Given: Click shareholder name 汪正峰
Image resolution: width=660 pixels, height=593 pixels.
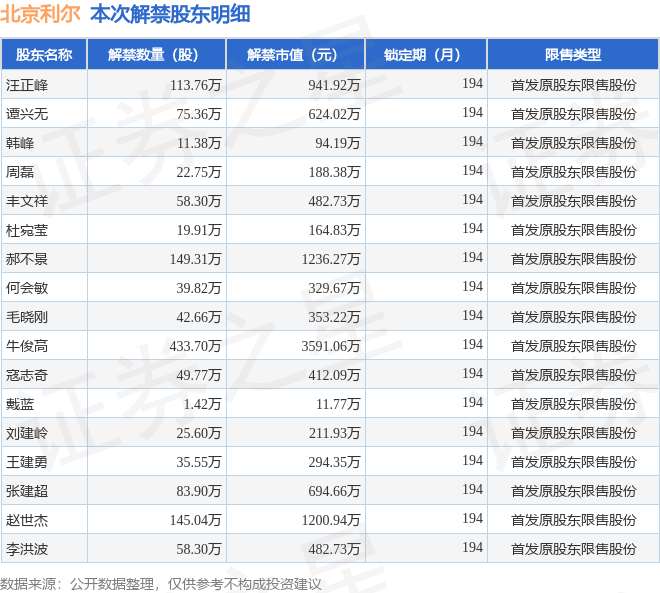Looking at the screenshot, I should (x=27, y=85).
